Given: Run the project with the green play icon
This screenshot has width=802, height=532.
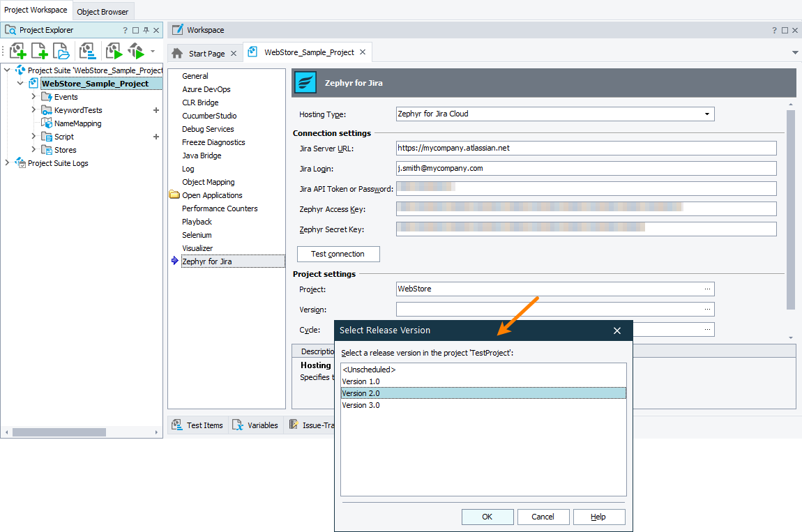Looking at the screenshot, I should [114, 51].
